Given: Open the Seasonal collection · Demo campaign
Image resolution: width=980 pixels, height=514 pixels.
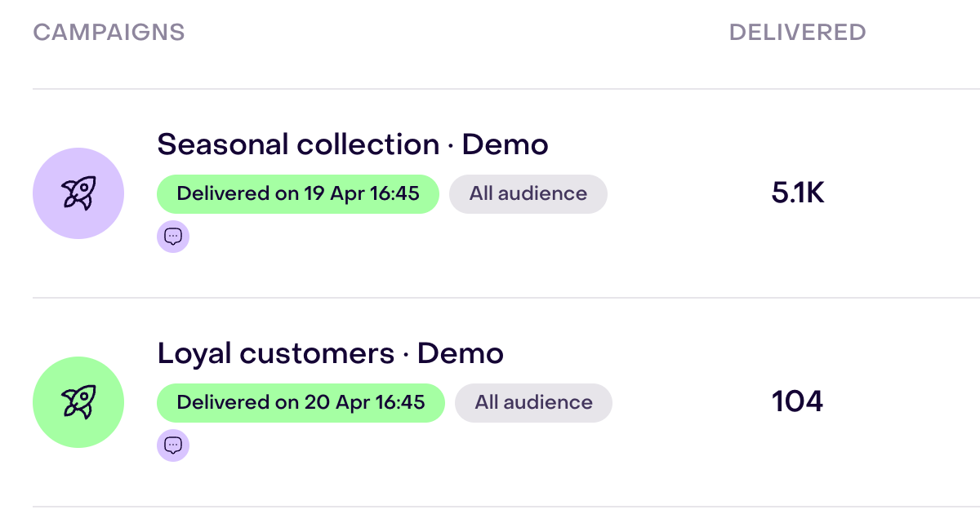Looking at the screenshot, I should 353,144.
